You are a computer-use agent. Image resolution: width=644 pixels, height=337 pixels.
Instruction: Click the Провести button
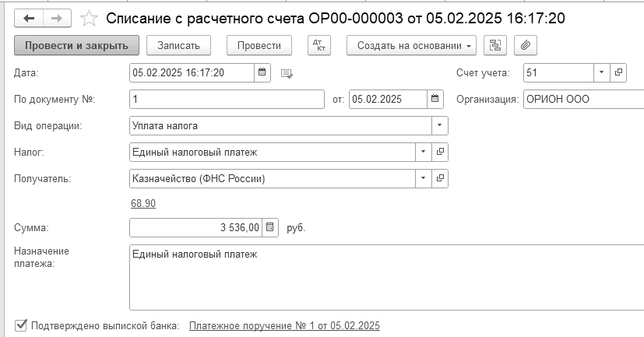259,46
